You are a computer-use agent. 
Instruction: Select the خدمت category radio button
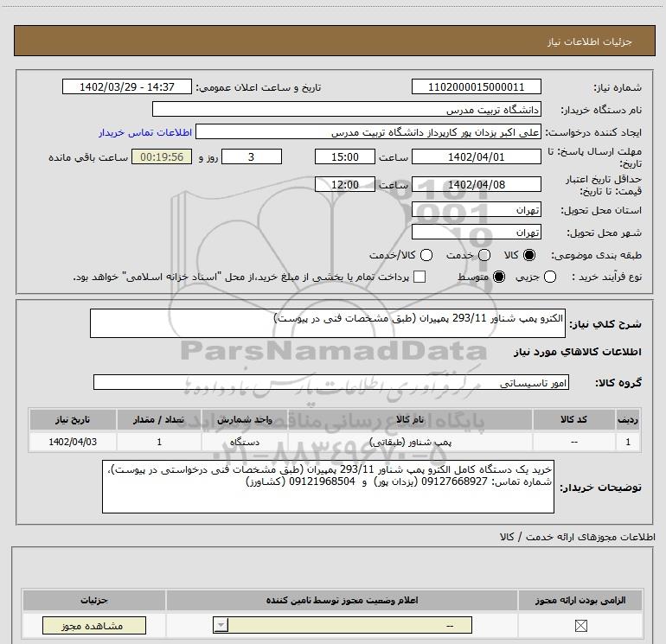[x=484, y=255]
